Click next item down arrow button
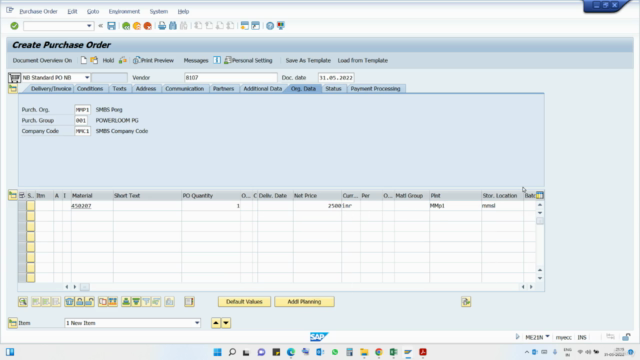Viewport: 640px width, 360px height. point(226,323)
